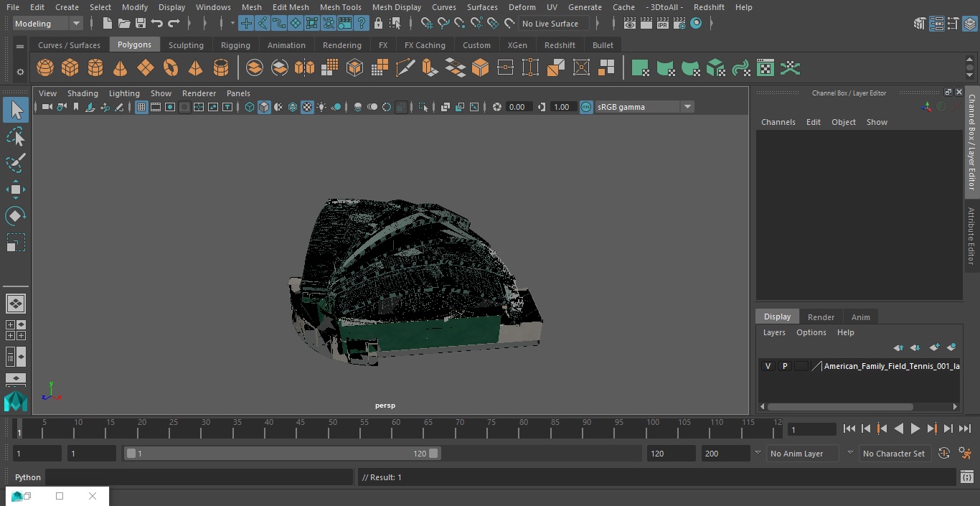Viewport: 980px width, 506px height.
Task: Open the Auto Key animation preferences icon
Action: click(965, 454)
